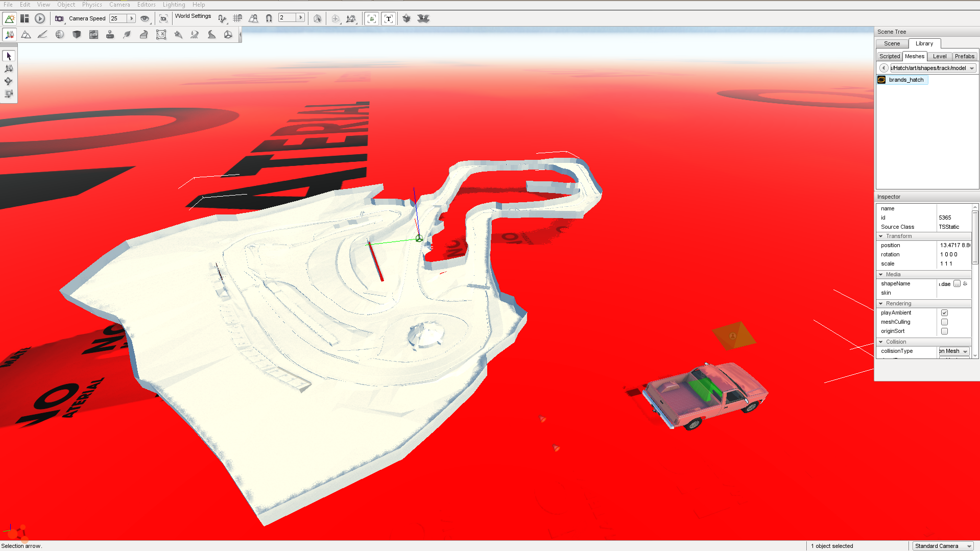Open the collisionType dropdown
The image size is (980, 551).
(954, 351)
